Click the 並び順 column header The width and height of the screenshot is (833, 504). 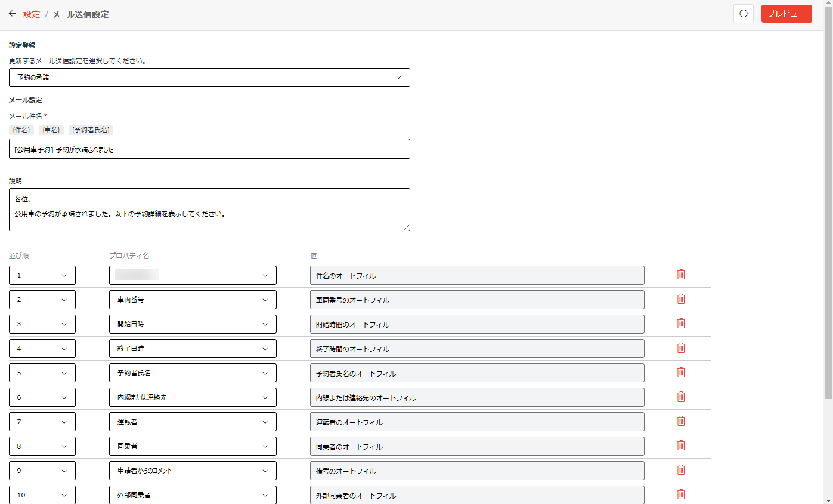(x=19, y=255)
